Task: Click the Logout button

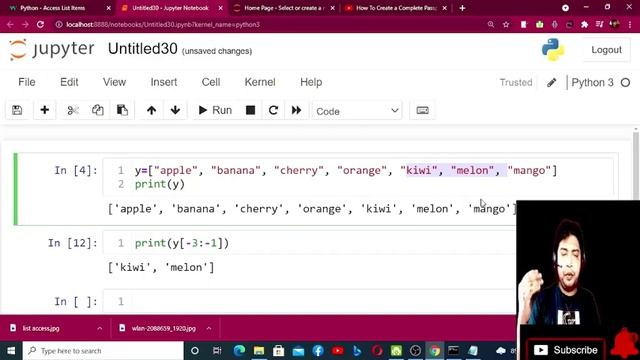Action: click(606, 50)
